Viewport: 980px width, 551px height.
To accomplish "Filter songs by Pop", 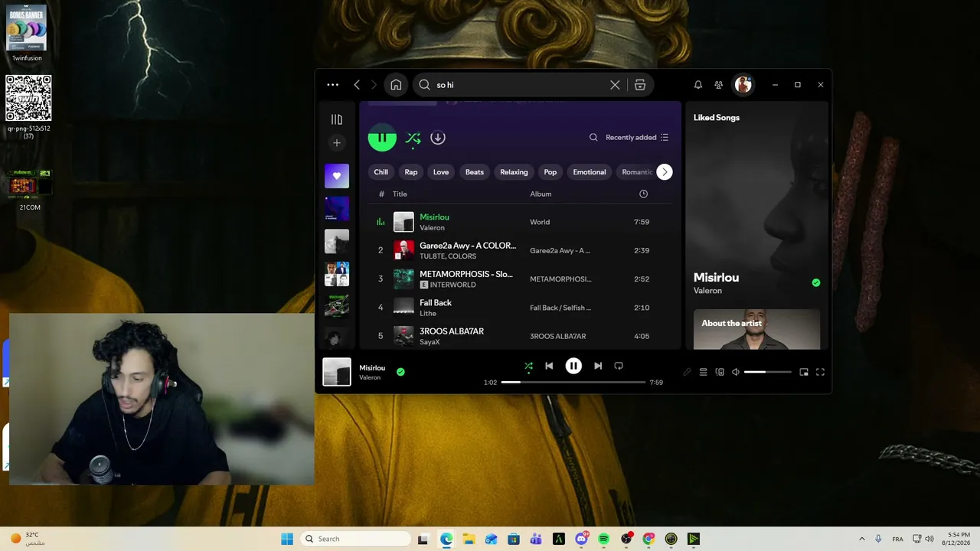I will coord(550,172).
